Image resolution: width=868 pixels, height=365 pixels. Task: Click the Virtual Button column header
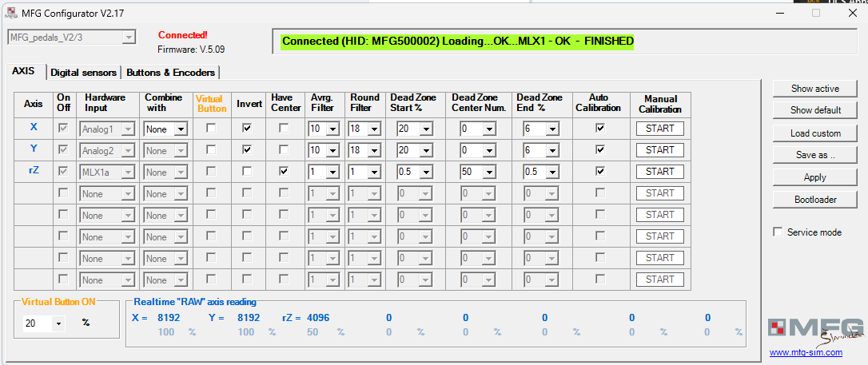point(211,103)
